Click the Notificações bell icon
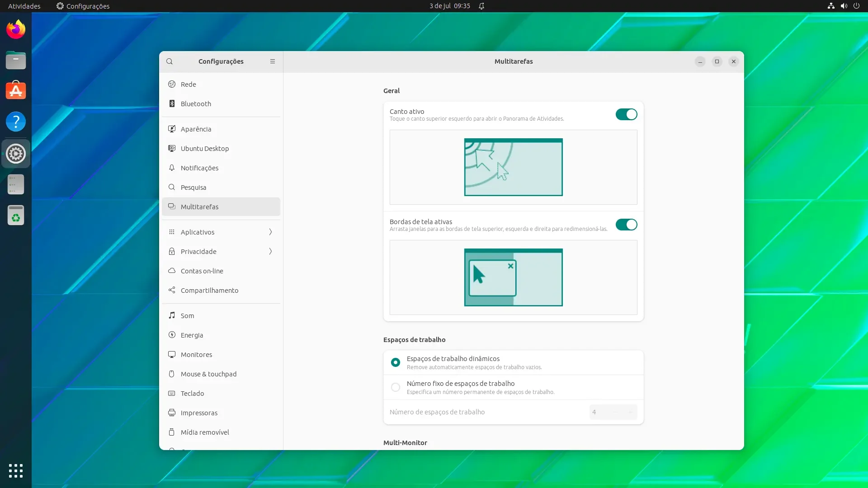Viewport: 868px width, 488px height. point(172,168)
